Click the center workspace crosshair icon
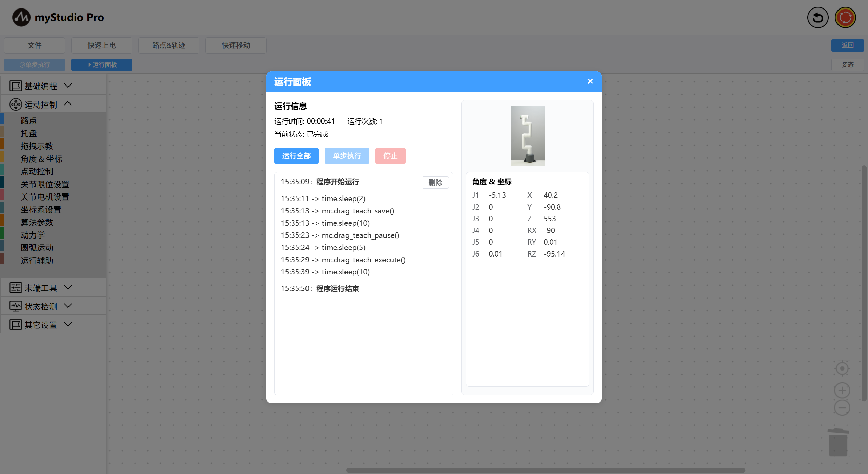The height and width of the screenshot is (474, 868). pos(842,368)
